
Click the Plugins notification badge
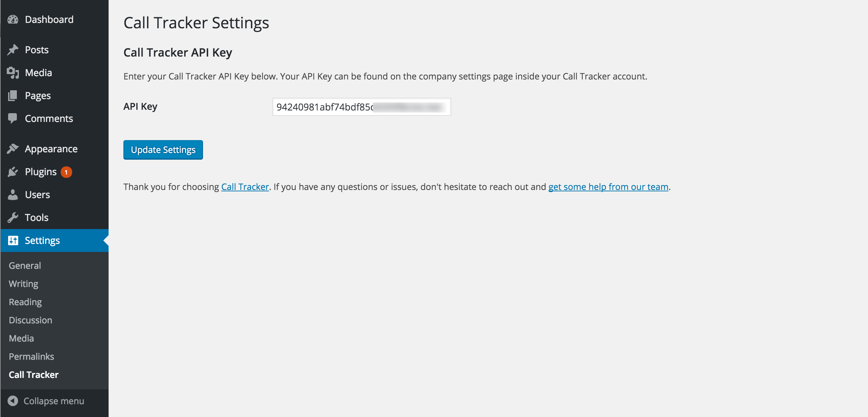(x=65, y=171)
